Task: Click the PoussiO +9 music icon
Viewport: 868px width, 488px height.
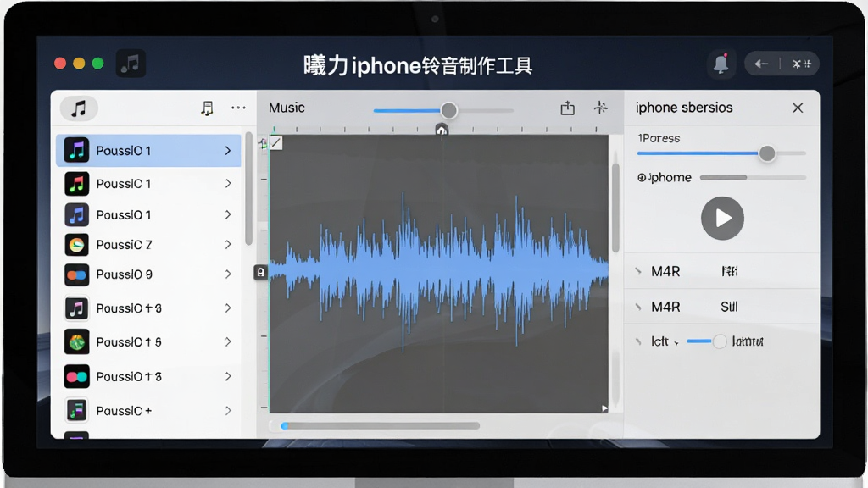Action: [x=76, y=308]
